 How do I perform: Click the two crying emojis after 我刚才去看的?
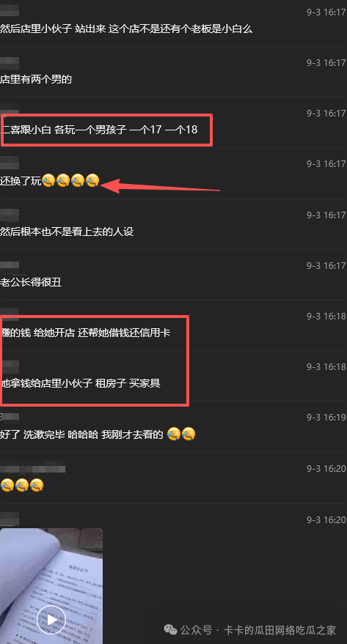point(181,434)
